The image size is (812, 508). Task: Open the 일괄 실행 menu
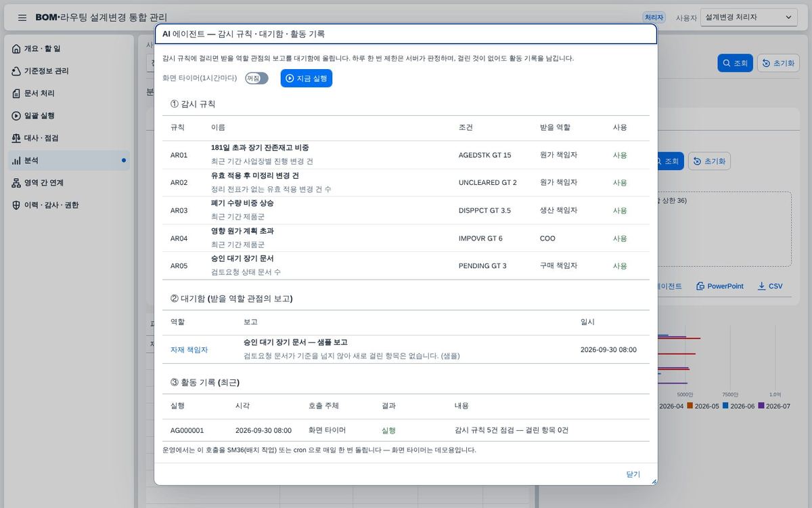(69, 116)
